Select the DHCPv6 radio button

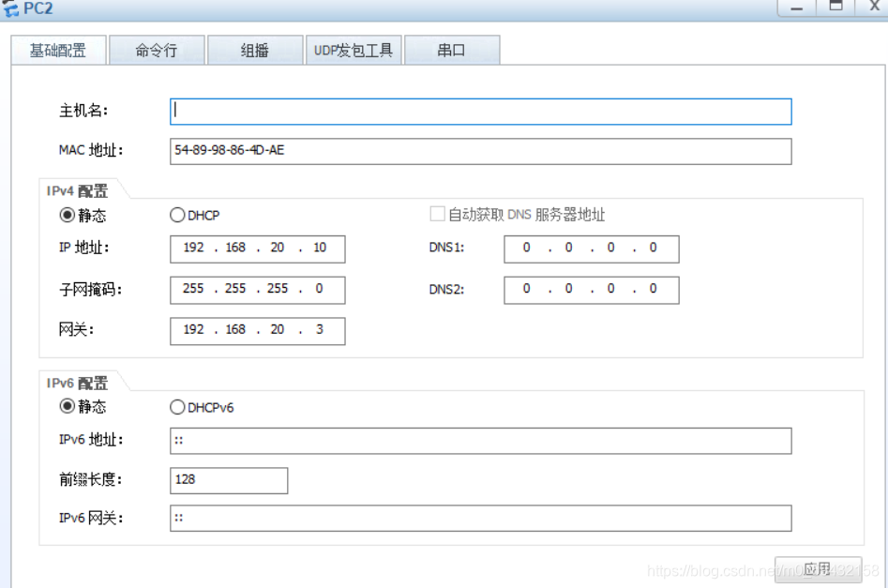click(x=177, y=407)
